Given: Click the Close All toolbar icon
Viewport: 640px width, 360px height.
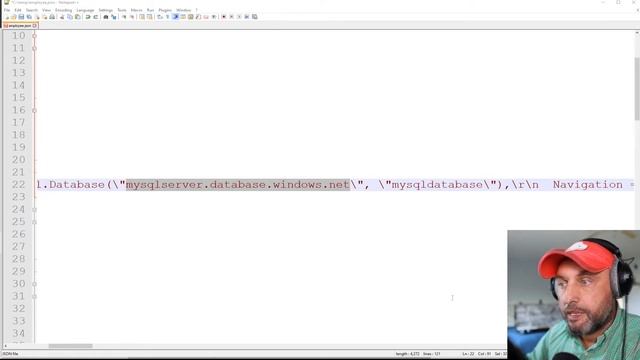Looking at the screenshot, I should pyautogui.click(x=45, y=17).
